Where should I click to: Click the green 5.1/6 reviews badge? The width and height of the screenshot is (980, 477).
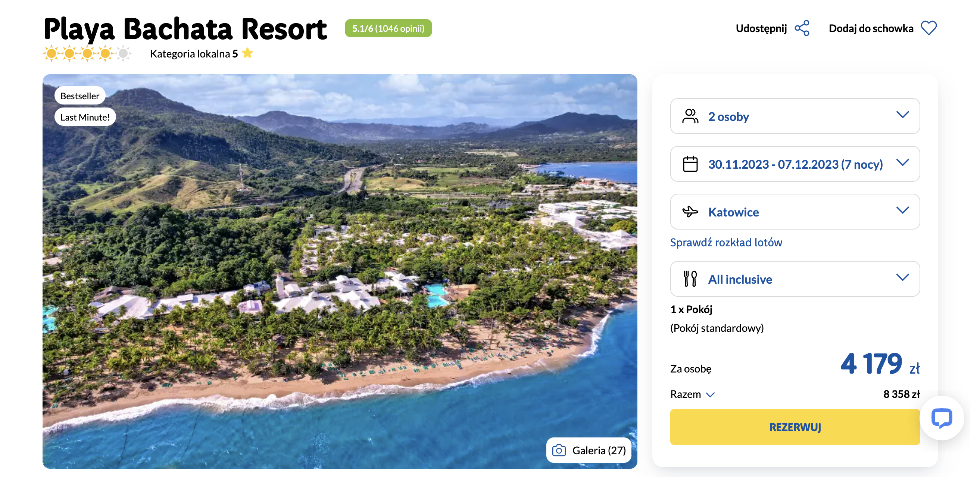[388, 28]
